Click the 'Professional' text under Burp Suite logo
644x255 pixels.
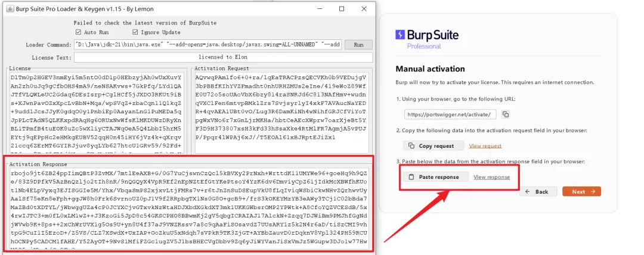tap(424, 46)
